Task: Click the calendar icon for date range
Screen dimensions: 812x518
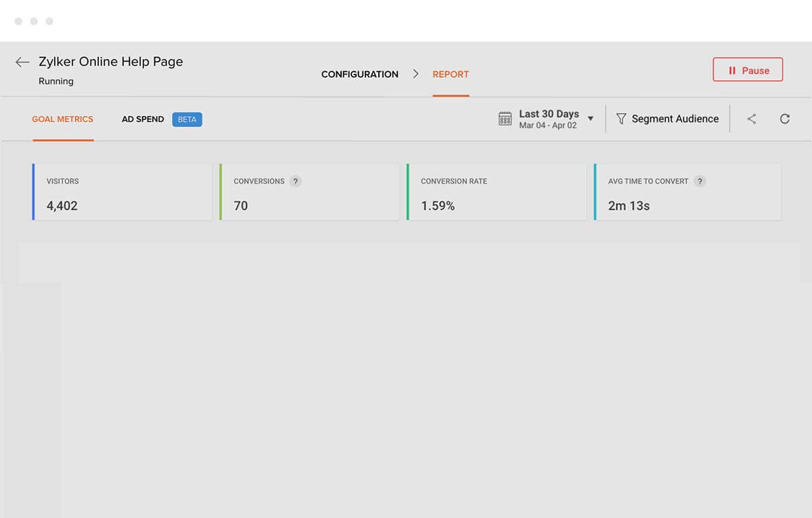Action: click(505, 119)
